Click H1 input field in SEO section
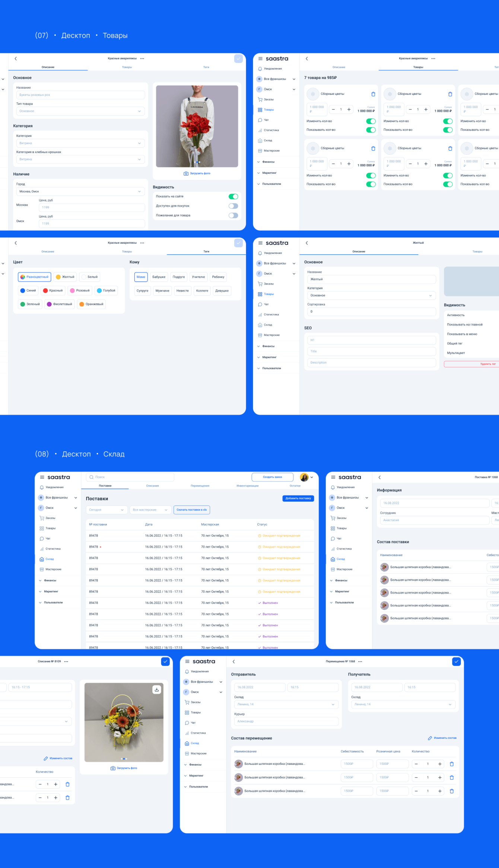The width and height of the screenshot is (499, 868). pos(372,340)
